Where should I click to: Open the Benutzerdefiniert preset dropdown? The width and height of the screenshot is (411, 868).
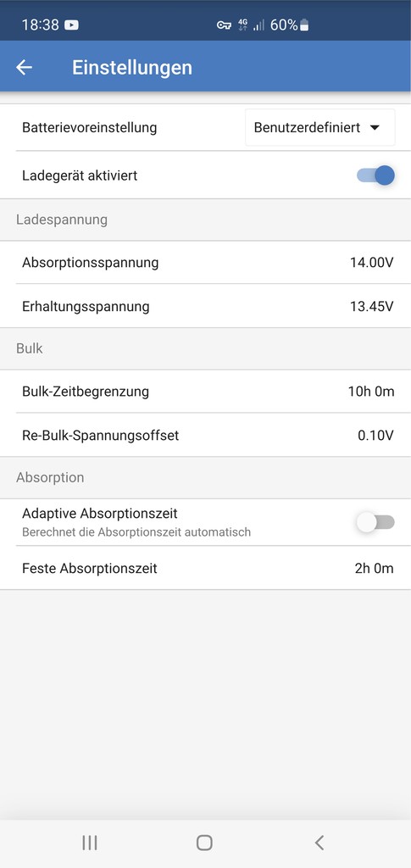[x=320, y=127]
